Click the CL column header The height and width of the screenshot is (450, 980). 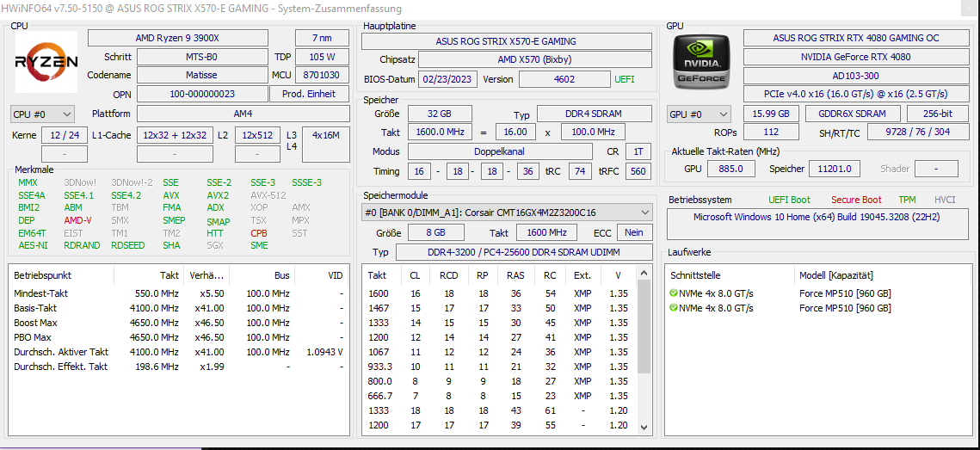tap(415, 275)
